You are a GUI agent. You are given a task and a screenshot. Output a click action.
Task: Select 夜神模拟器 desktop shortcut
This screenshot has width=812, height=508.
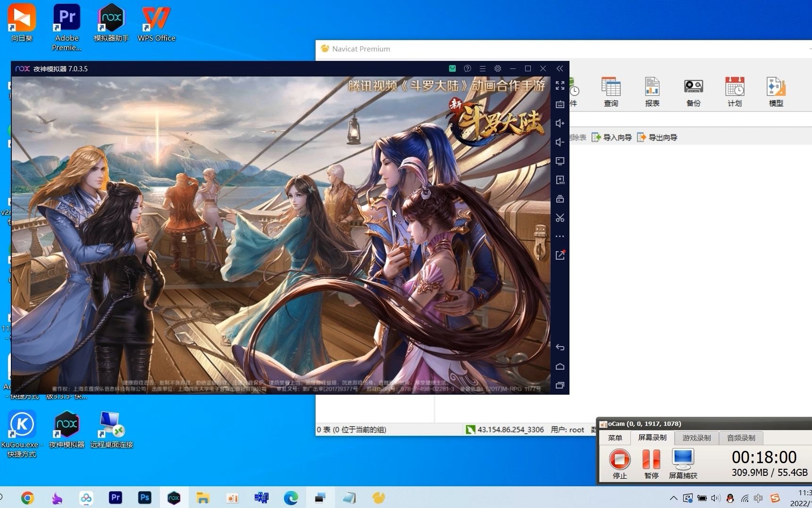(67, 430)
